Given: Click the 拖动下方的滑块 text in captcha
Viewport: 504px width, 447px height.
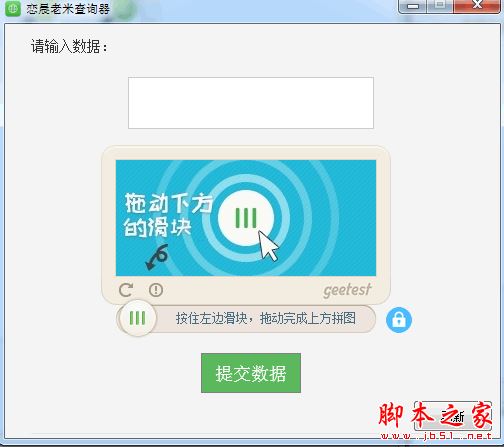Looking at the screenshot, I should pos(168,215).
